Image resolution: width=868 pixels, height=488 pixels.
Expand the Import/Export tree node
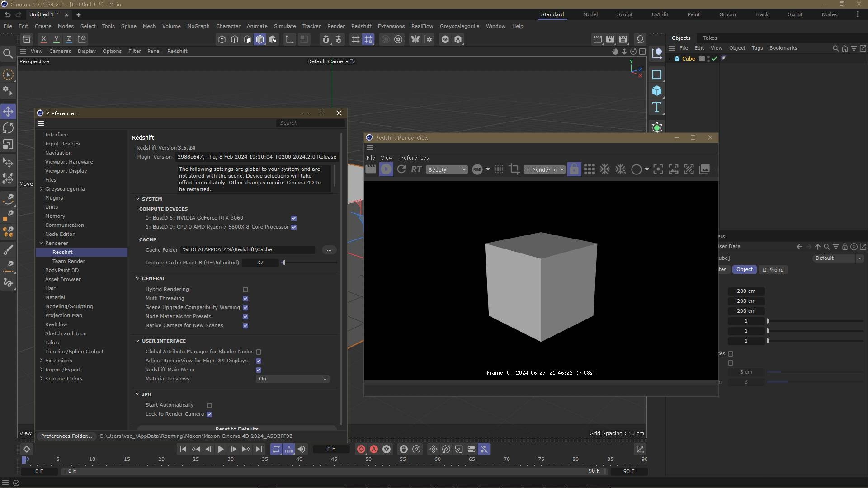click(x=42, y=370)
